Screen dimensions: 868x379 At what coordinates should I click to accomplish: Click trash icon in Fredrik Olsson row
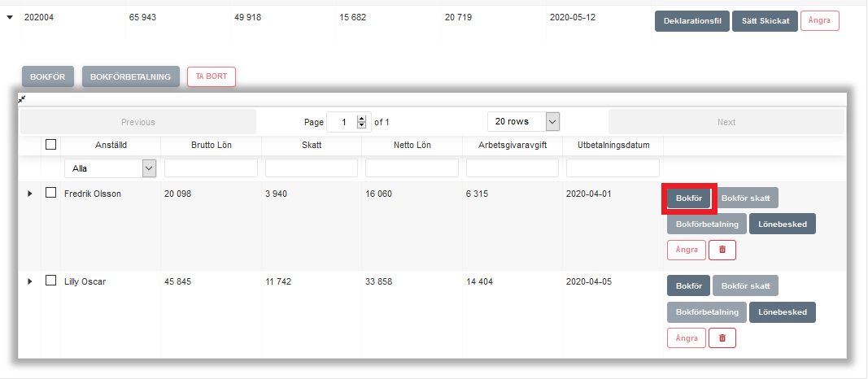point(722,250)
